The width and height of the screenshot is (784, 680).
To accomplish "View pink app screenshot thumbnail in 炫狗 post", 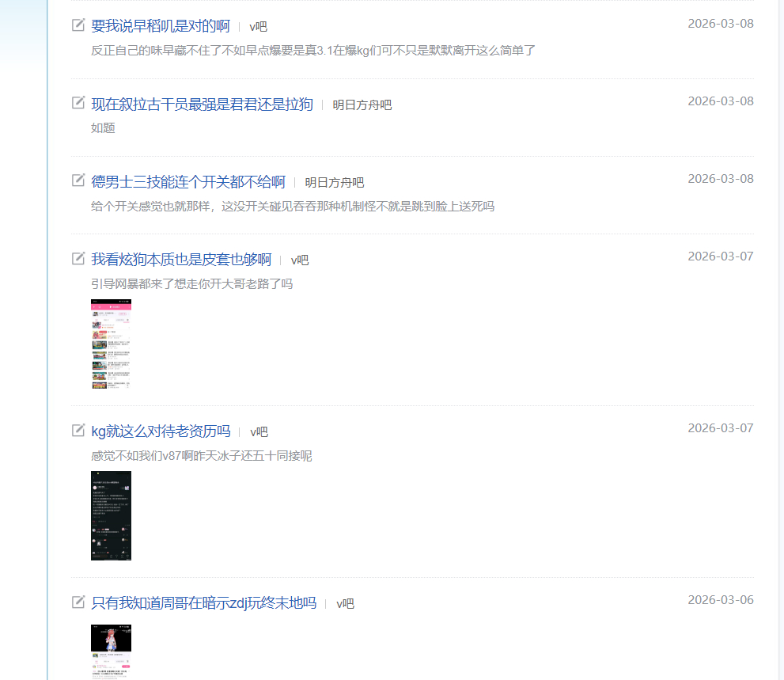I will pyautogui.click(x=111, y=344).
